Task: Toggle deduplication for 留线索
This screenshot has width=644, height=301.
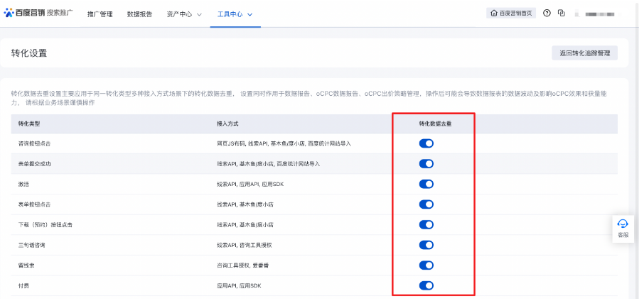Action: tap(426, 266)
